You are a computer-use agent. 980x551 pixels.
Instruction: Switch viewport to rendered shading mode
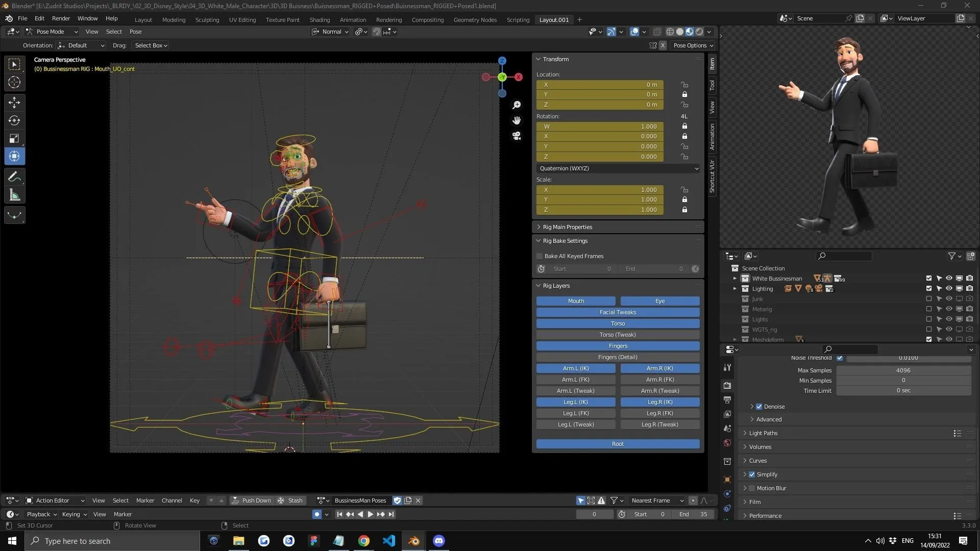click(x=698, y=31)
